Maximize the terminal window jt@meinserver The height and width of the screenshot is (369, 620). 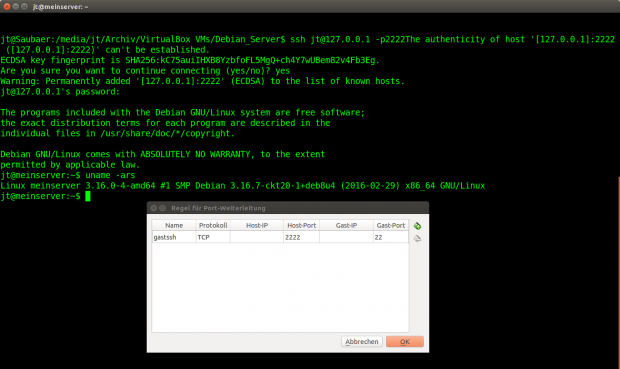coord(24,6)
